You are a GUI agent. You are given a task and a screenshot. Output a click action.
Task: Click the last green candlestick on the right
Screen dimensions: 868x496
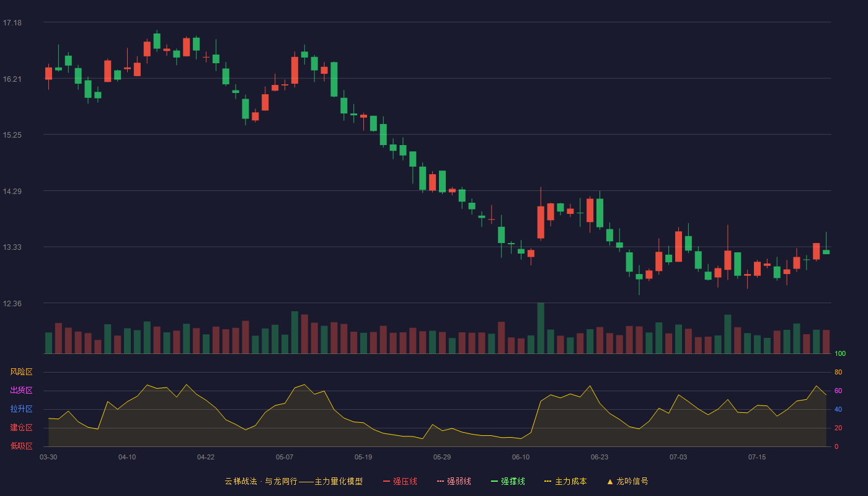[x=826, y=252]
